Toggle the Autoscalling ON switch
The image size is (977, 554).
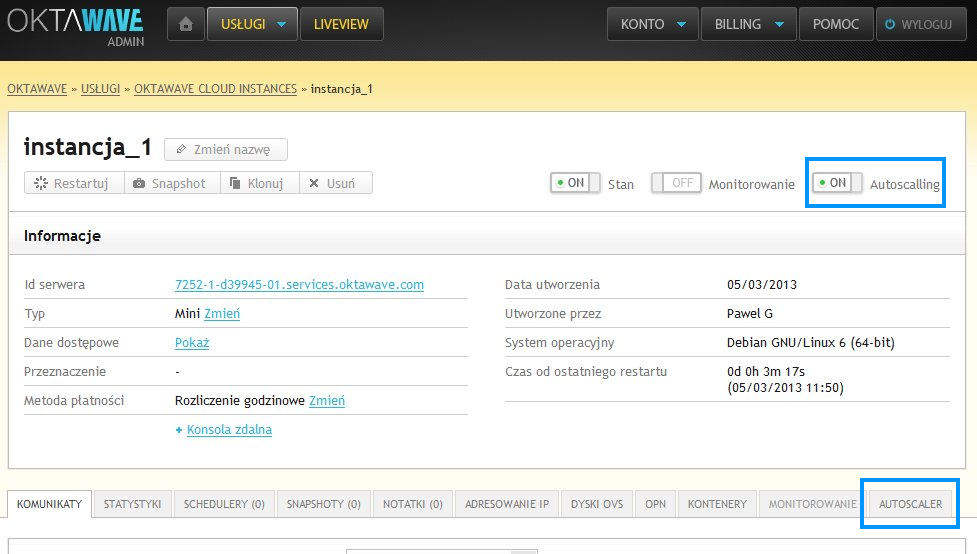(837, 183)
